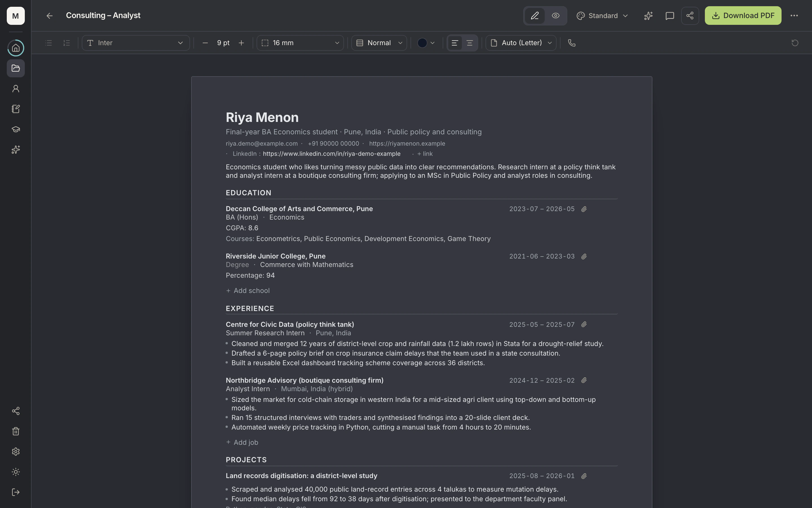Increase font size with plus button
Viewport: 812px width, 508px height.
click(241, 43)
